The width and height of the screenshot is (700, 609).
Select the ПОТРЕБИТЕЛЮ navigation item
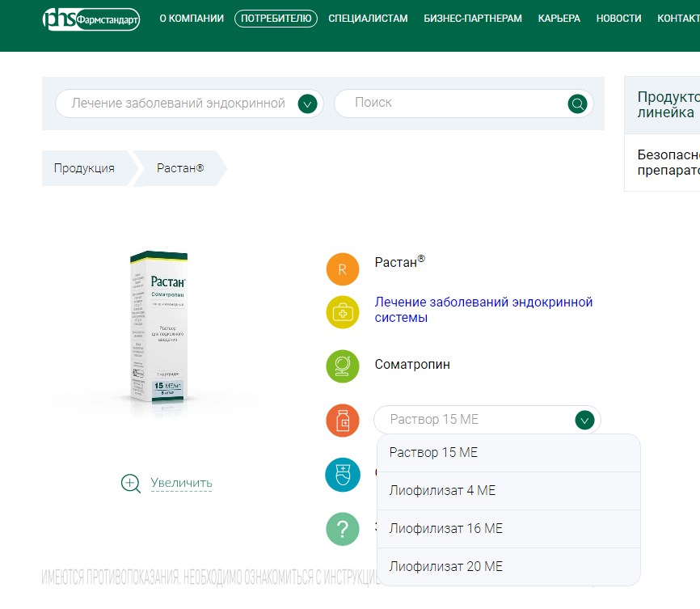(x=275, y=18)
